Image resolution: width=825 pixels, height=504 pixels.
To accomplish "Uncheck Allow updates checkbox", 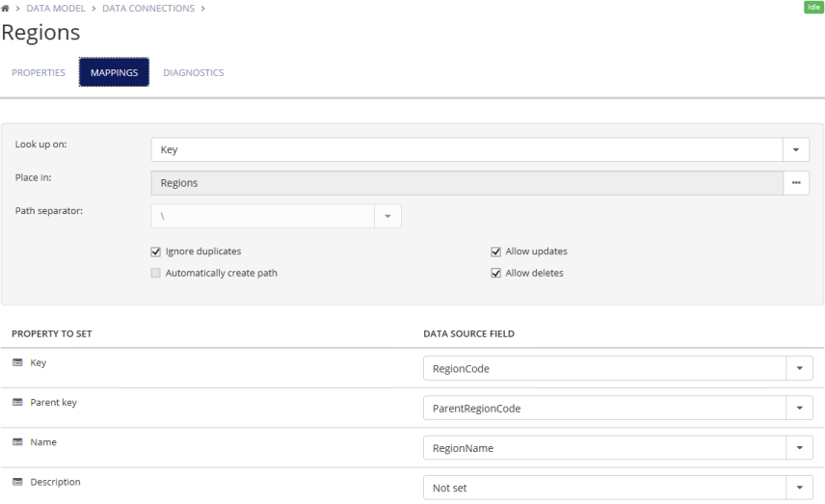I will [x=495, y=252].
